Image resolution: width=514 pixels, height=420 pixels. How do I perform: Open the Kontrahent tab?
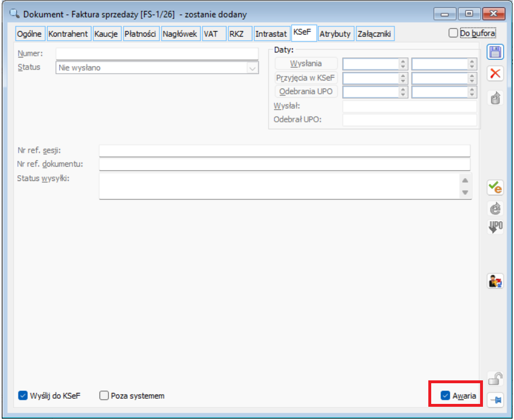click(x=69, y=34)
